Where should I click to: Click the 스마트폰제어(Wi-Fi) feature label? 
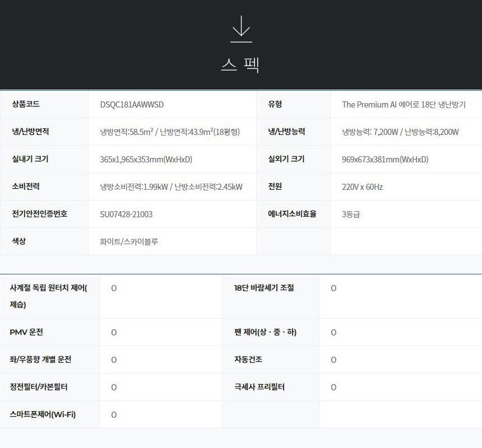pyautogui.click(x=43, y=414)
